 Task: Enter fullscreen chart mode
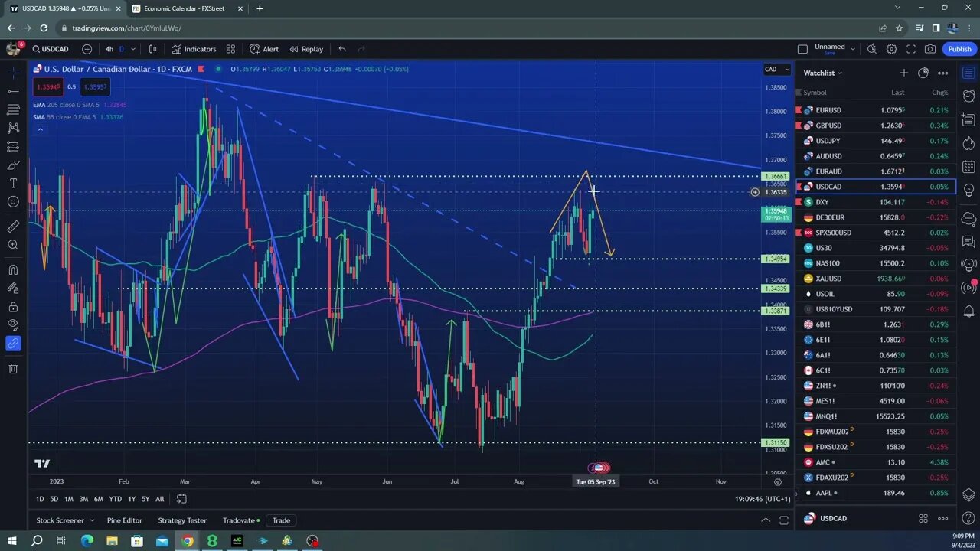click(911, 49)
